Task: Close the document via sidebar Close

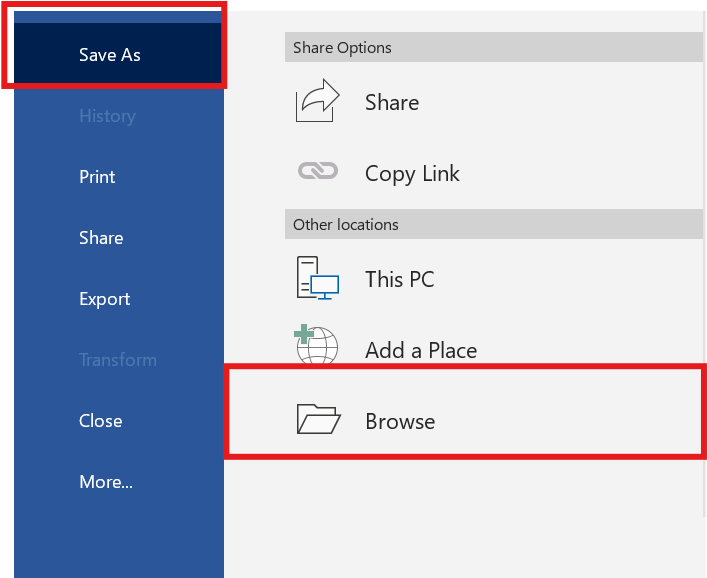Action: [x=101, y=421]
